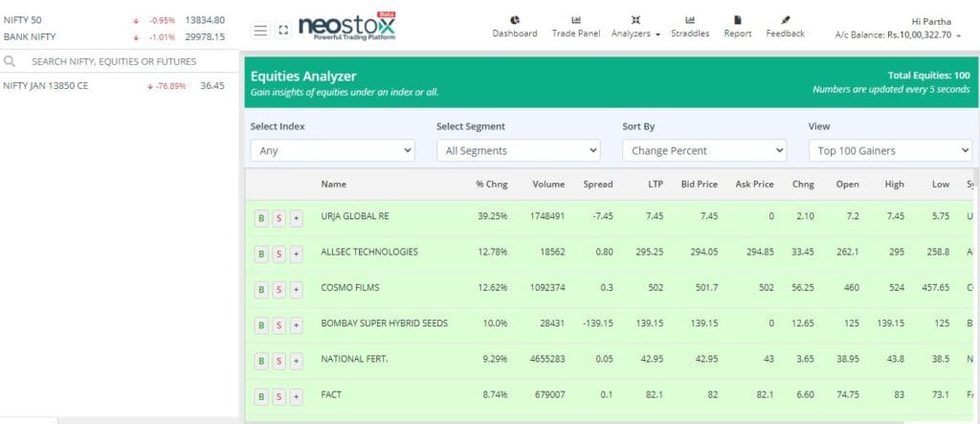Add FACT to watchlist
The width and height of the screenshot is (980, 424).
click(297, 396)
